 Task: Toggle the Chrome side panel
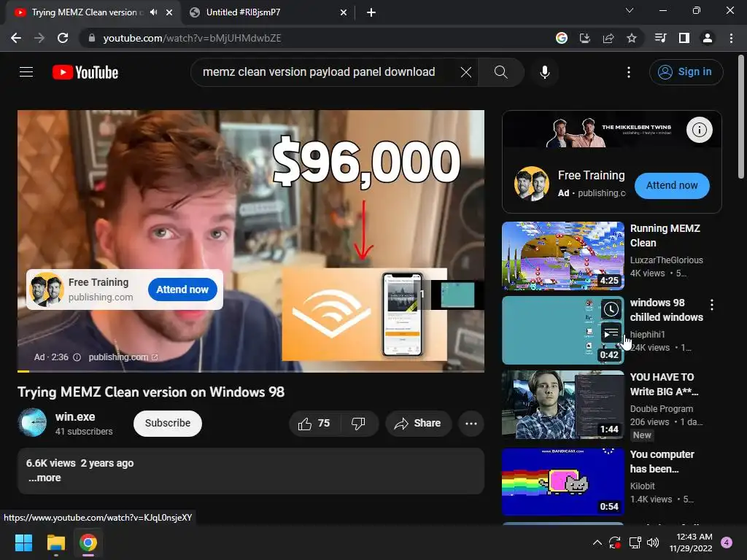tap(684, 38)
